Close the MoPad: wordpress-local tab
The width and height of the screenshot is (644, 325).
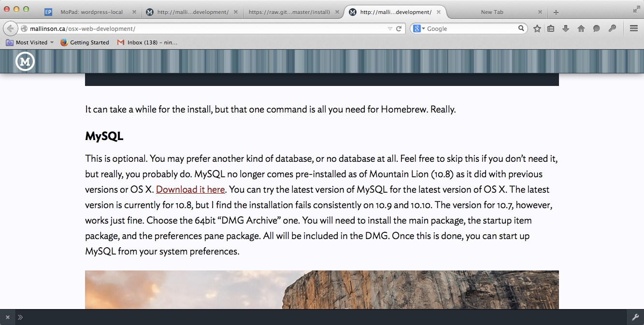[x=134, y=12]
